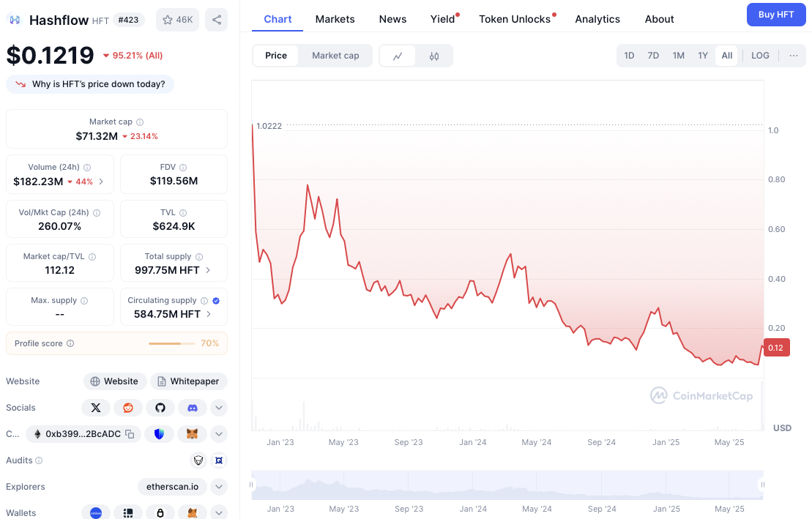Open the Token Unlocks tab
812x519 pixels.
click(515, 19)
